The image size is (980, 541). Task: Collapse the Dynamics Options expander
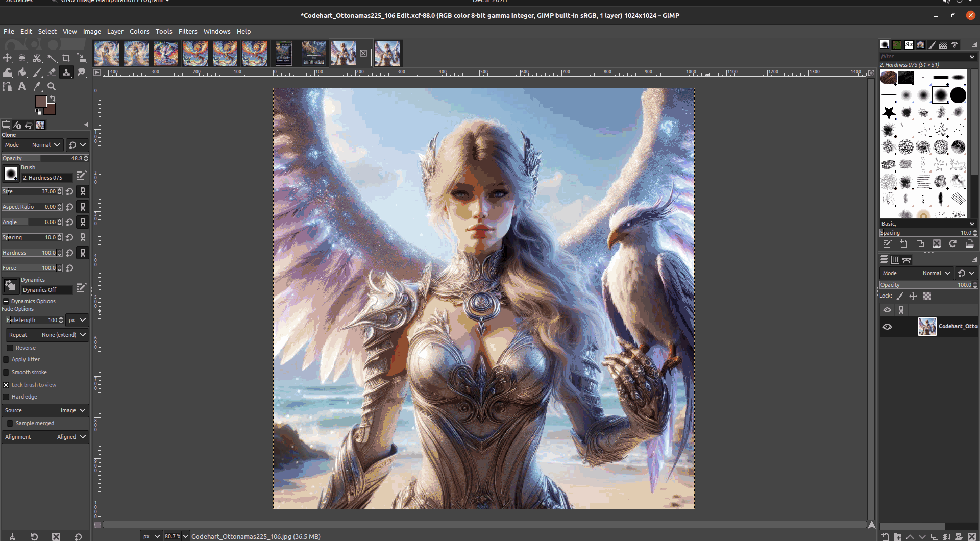coord(6,302)
